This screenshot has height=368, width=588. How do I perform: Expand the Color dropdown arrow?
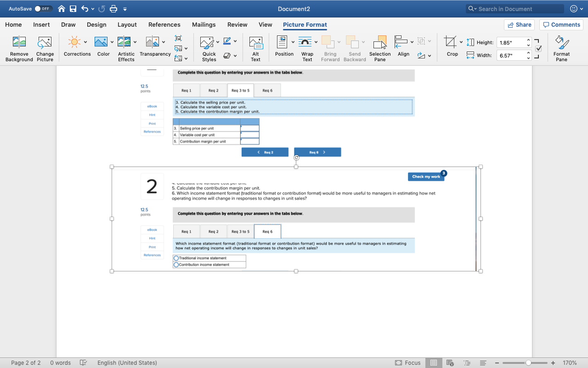112,42
